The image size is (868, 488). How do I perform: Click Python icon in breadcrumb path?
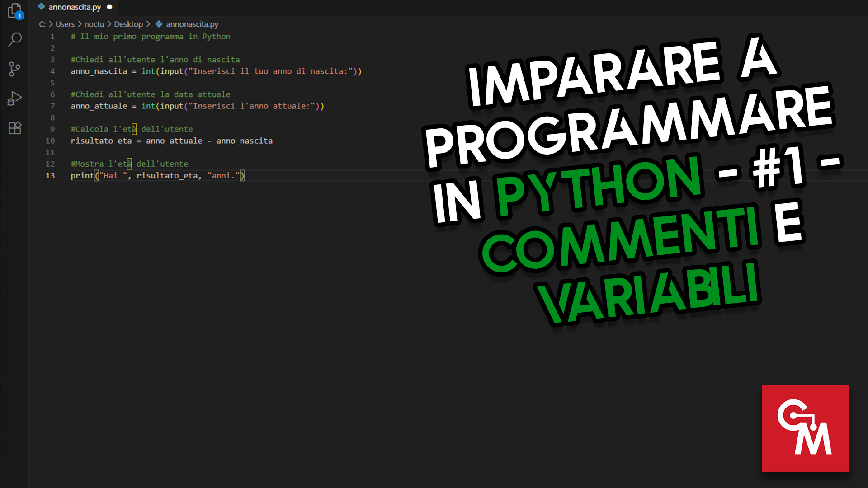[x=159, y=24]
